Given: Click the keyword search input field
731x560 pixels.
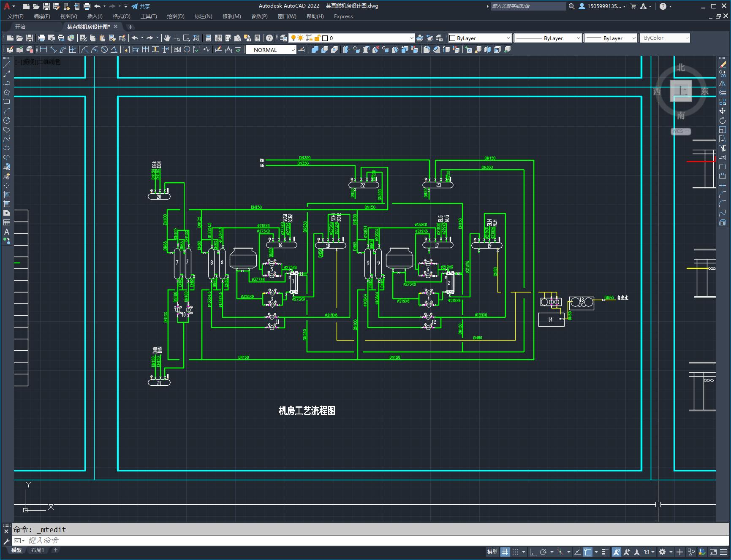Looking at the screenshot, I should click(x=528, y=6).
